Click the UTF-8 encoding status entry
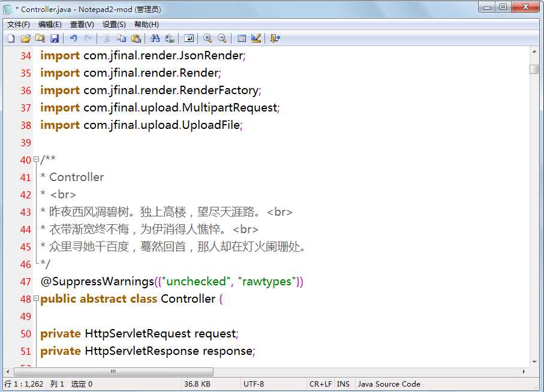The height and width of the screenshot is (392, 544). (254, 384)
